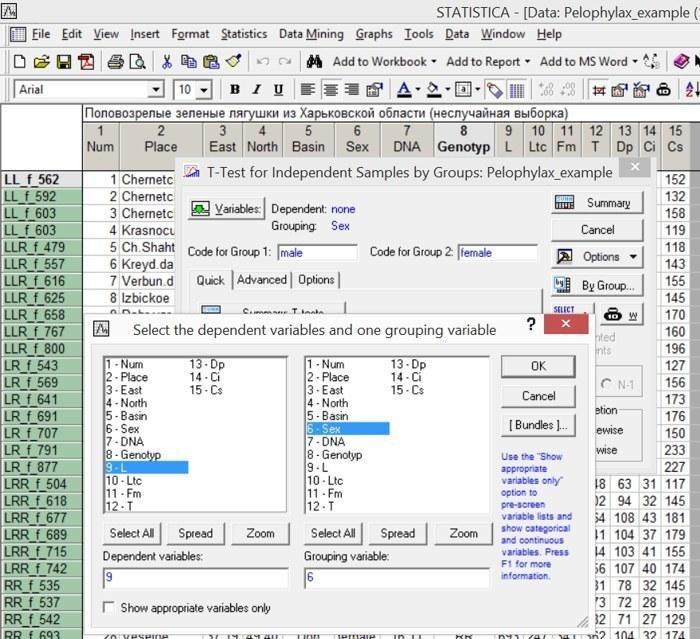Open the Graphs menu

tap(374, 34)
